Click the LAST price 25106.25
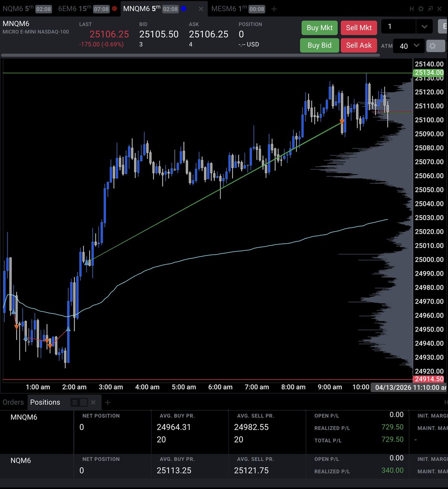Image resolution: width=448 pixels, height=489 pixels. click(109, 34)
